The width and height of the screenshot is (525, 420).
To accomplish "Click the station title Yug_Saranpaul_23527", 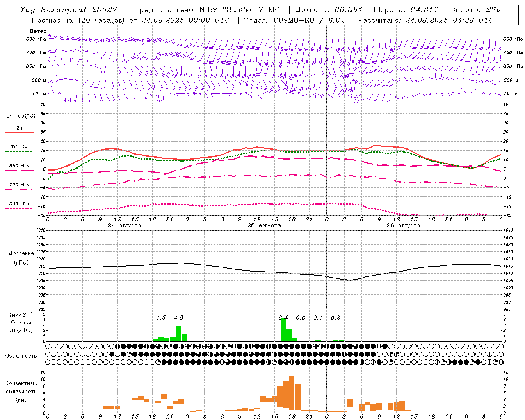I will point(68,10).
